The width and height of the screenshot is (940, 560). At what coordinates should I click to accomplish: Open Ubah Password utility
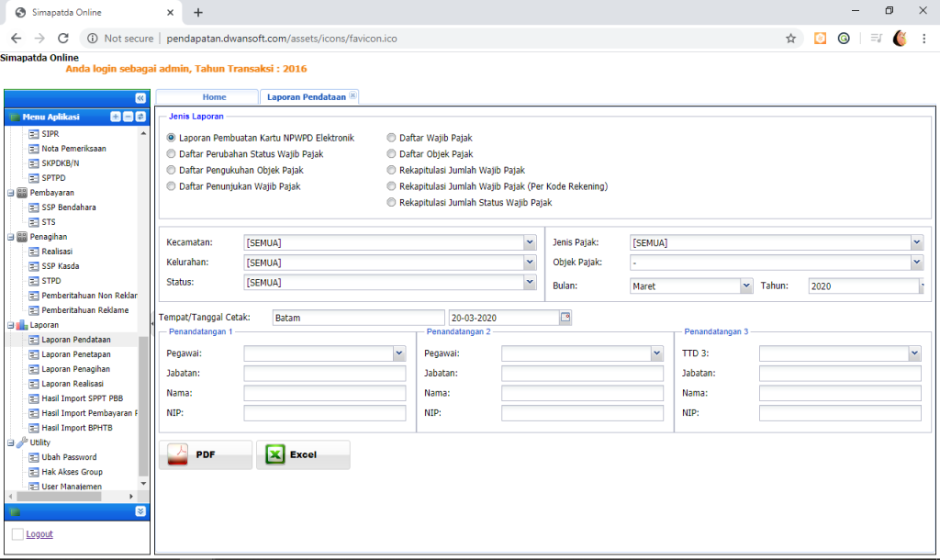pos(69,457)
